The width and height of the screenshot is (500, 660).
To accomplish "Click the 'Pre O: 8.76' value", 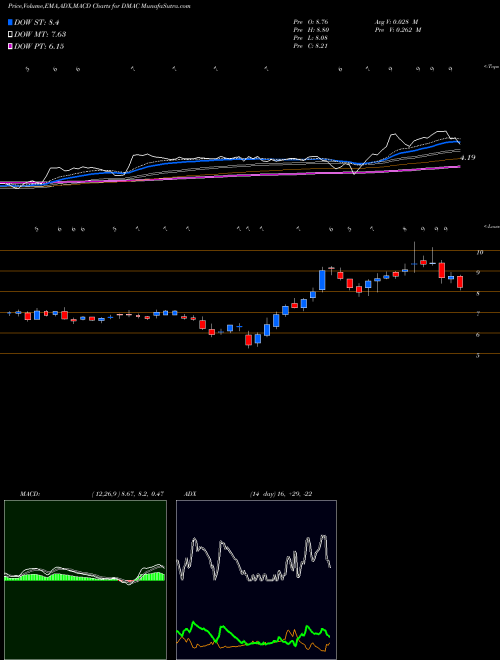I will point(311,22).
